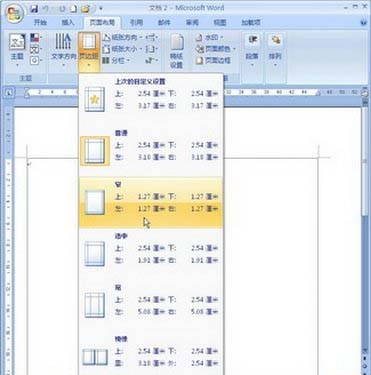The height and width of the screenshot is (375, 371).
Task: Switch to the 插入 Insert tab
Action: (x=68, y=22)
